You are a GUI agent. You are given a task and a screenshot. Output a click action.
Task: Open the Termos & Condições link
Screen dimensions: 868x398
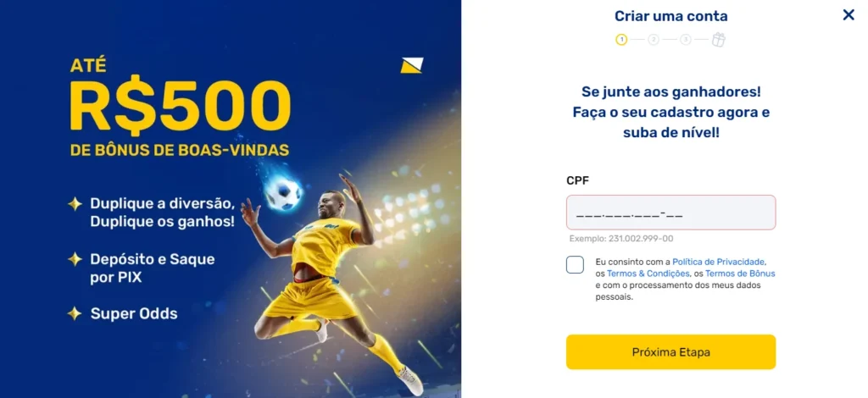pyautogui.click(x=648, y=274)
